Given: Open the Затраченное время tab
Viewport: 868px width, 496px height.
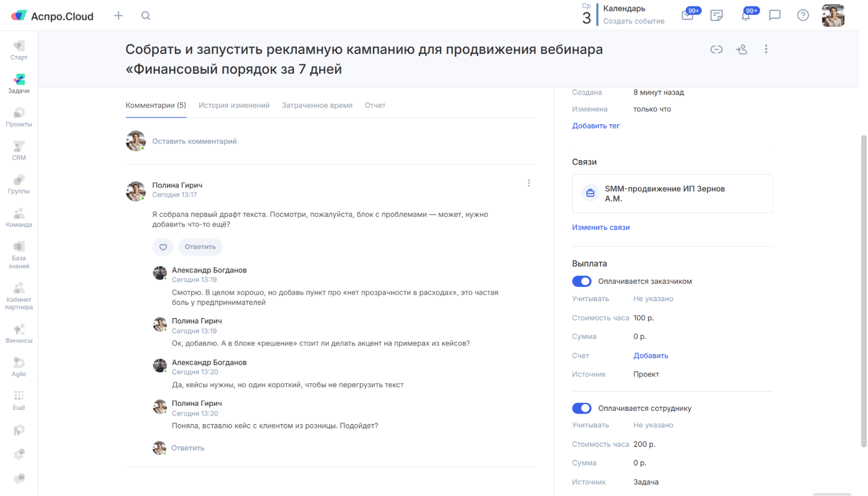Looking at the screenshot, I should coord(317,105).
